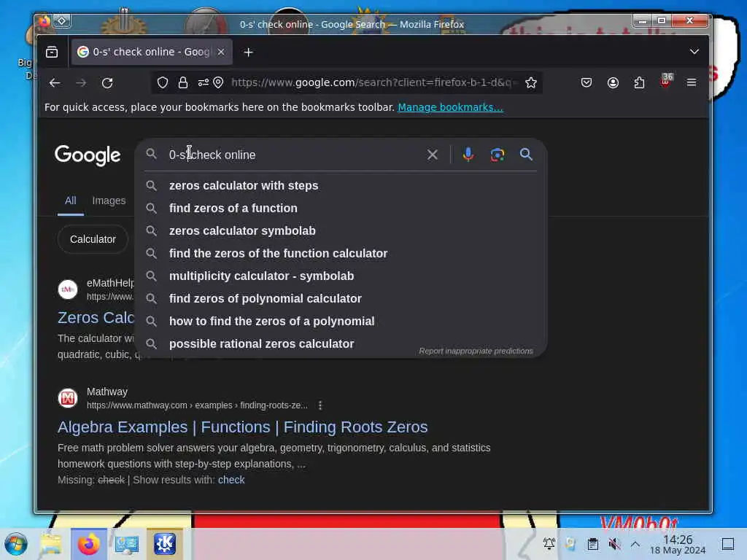Open a new tab with plus button
747x560 pixels.
click(248, 52)
